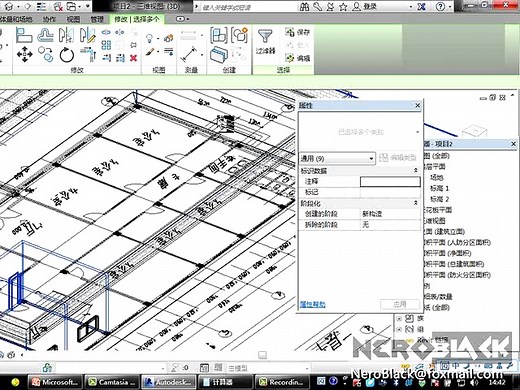Image resolution: width=520 pixels, height=390 pixels.
Task: Select Mirror - Draw Axis tool
Action: (87, 35)
